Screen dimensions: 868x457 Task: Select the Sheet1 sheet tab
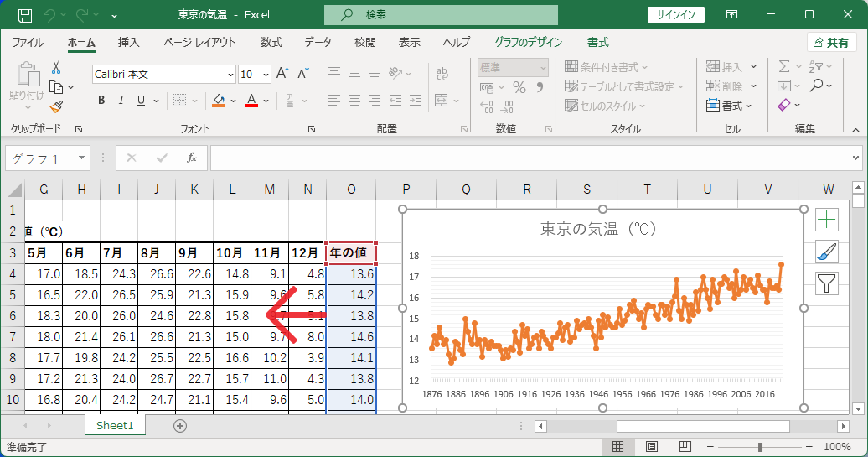115,425
